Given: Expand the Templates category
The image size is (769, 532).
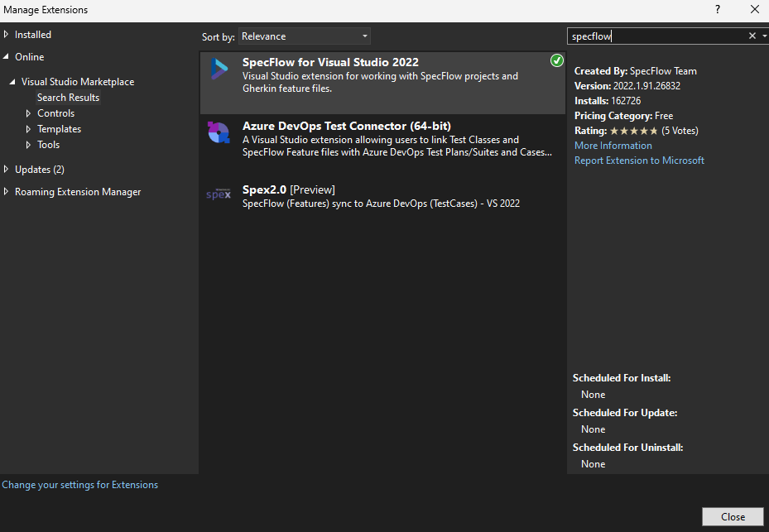Looking at the screenshot, I should click(27, 128).
